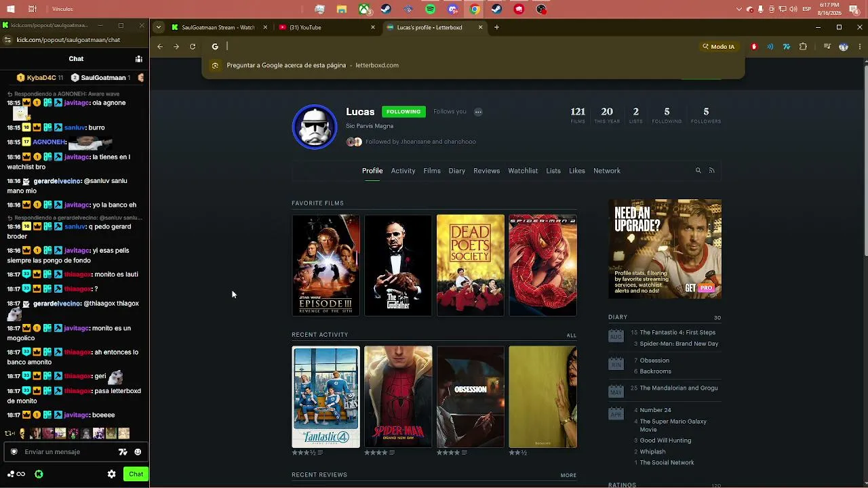This screenshot has height=488, width=868.
Task: Open Chrome's three-dot menu
Action: [x=860, y=47]
